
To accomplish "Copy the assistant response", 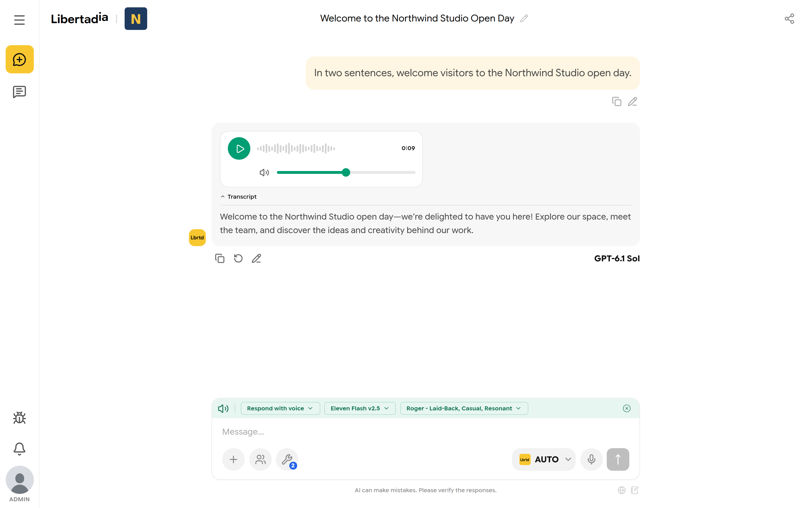I will pos(220,258).
